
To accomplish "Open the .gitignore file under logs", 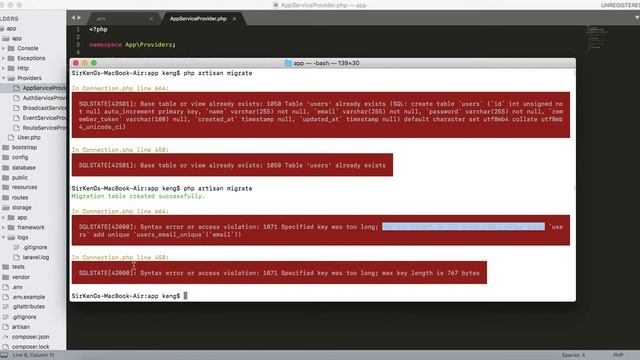I will point(35,247).
